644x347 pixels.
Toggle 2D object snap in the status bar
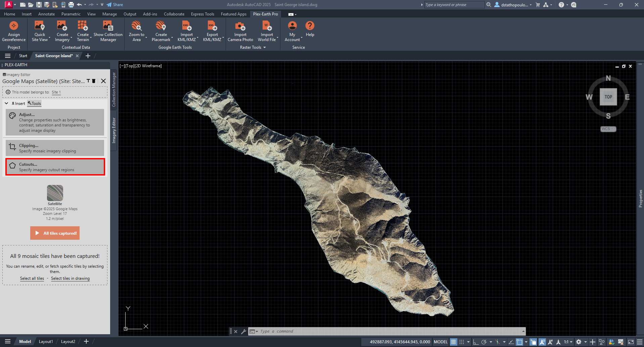click(x=519, y=342)
